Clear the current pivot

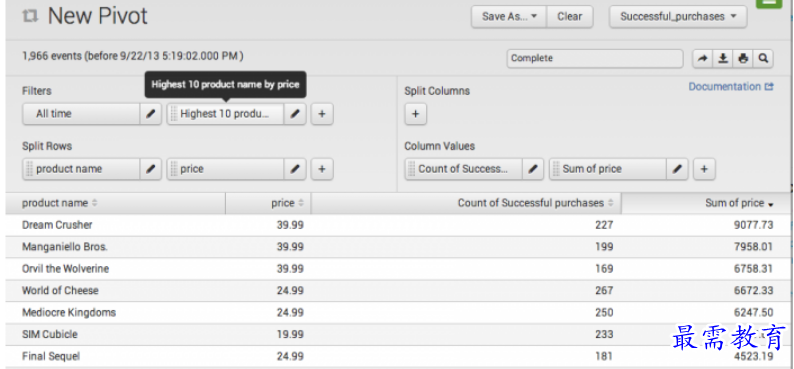pos(570,17)
